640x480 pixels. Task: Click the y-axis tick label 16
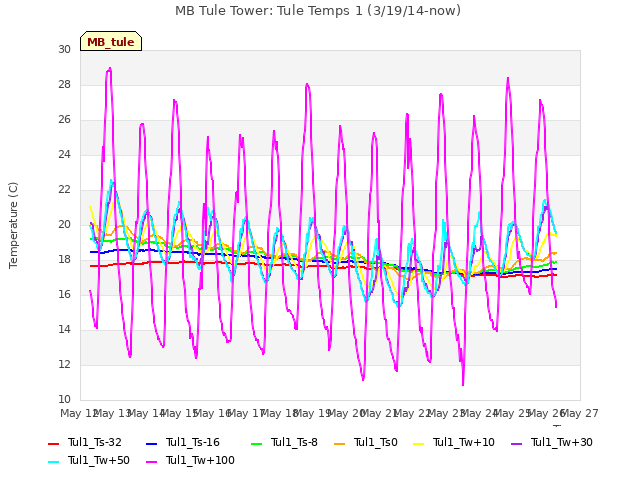(x=64, y=294)
